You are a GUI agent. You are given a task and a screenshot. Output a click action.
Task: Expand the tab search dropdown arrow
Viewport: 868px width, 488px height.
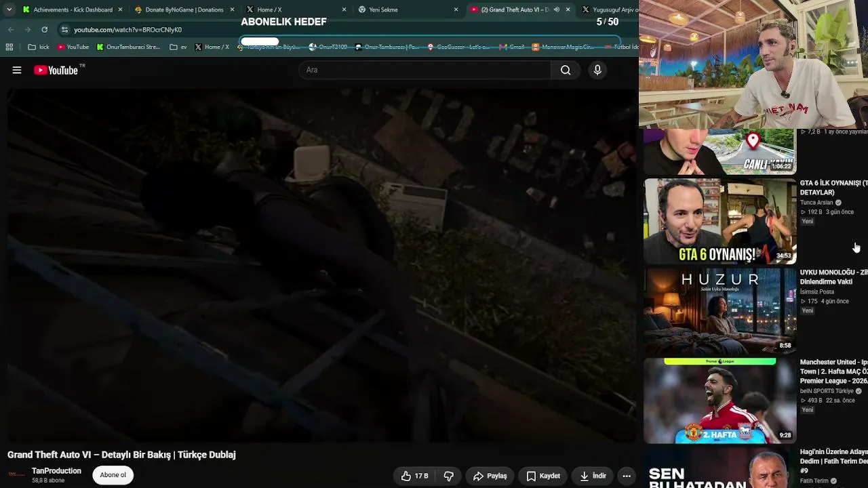coord(9,9)
